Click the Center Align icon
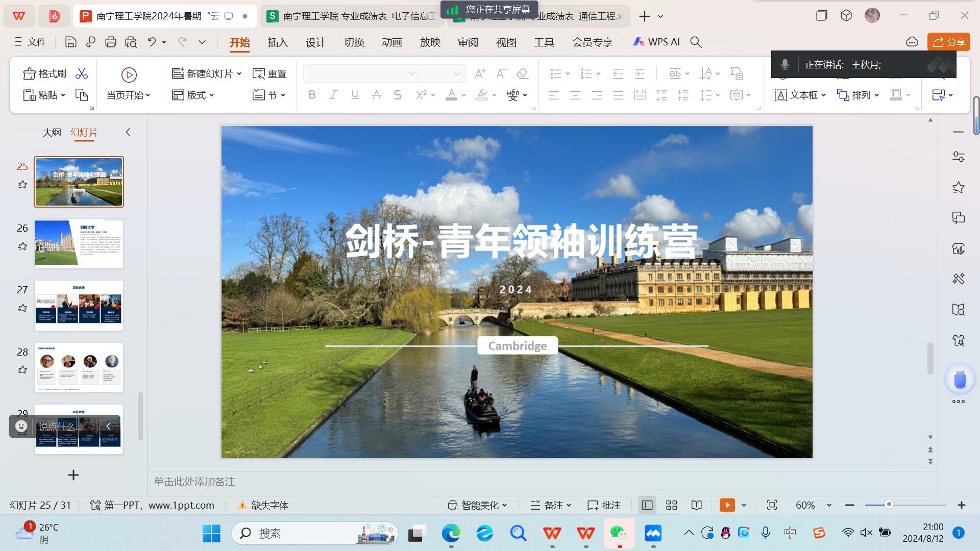 click(575, 95)
